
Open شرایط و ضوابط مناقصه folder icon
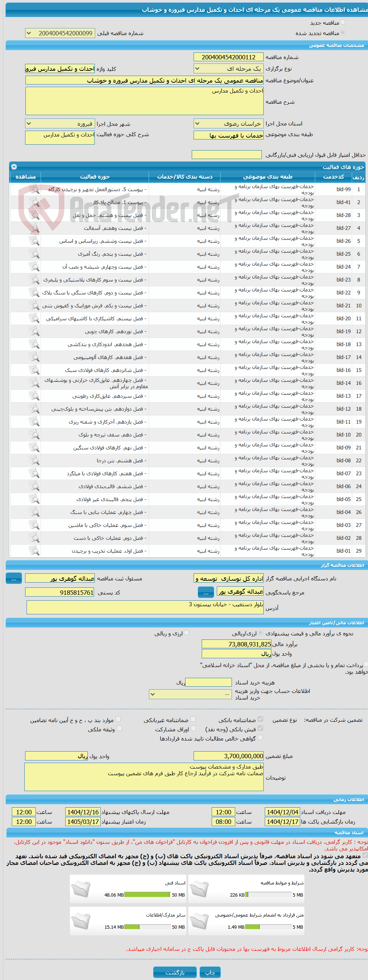point(199,889)
